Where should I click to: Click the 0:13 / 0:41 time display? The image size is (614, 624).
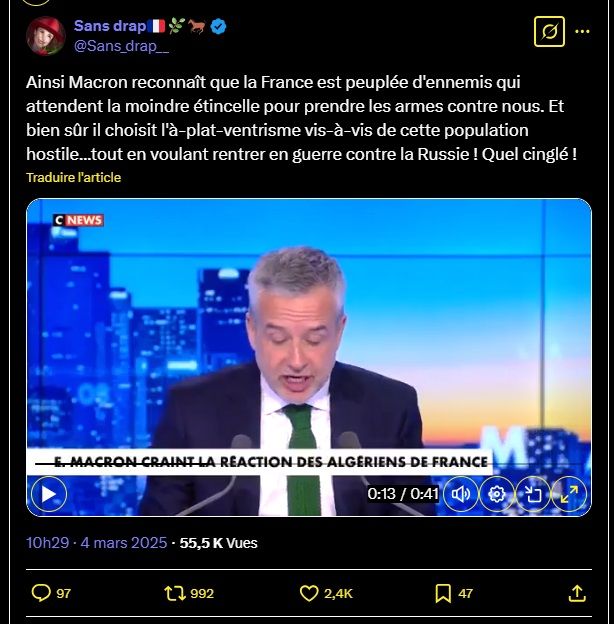tap(403, 494)
